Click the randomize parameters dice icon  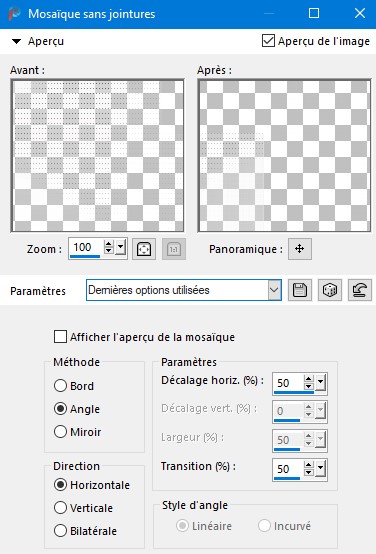tap(330, 290)
